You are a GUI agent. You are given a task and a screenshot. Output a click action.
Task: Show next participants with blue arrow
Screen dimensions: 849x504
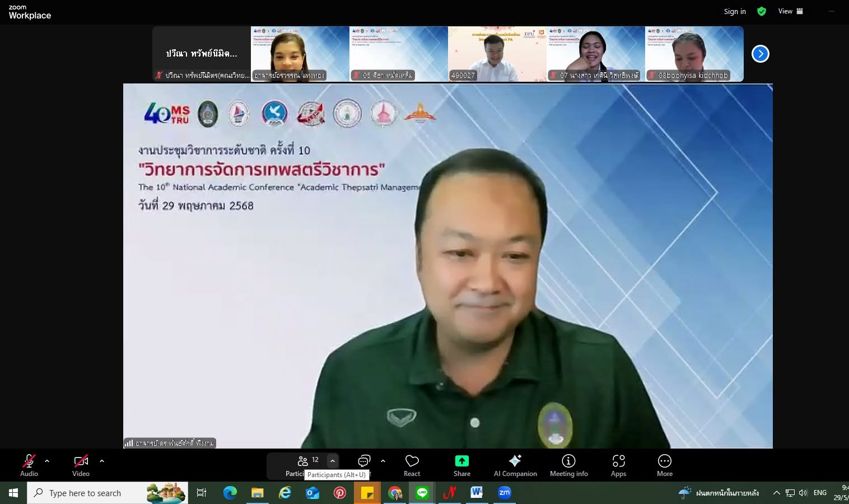coord(760,54)
